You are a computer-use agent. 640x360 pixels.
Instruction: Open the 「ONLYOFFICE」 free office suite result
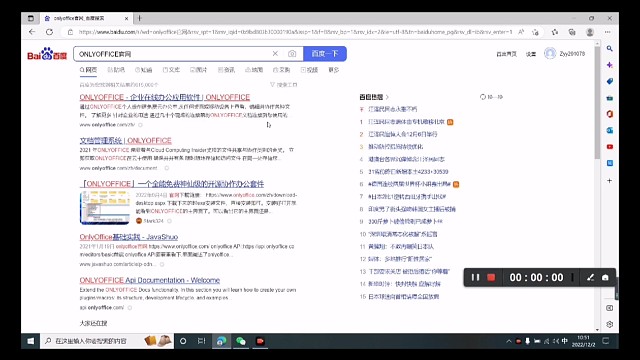[x=172, y=184]
